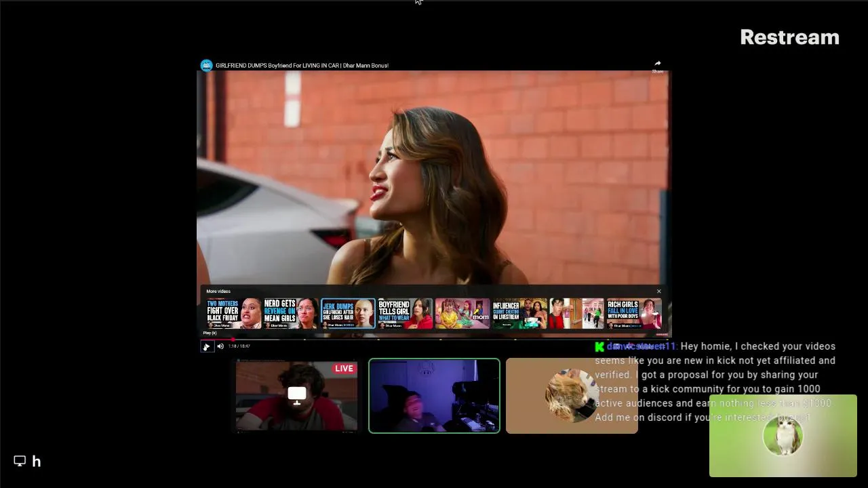Click the red LIVE badge
Screen dimensions: 868x488
[x=344, y=369]
